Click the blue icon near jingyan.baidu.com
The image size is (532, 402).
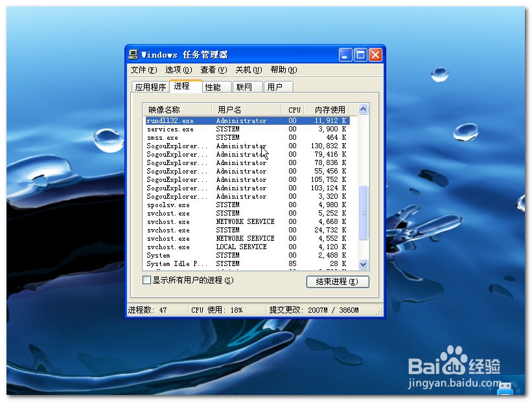click(506, 388)
